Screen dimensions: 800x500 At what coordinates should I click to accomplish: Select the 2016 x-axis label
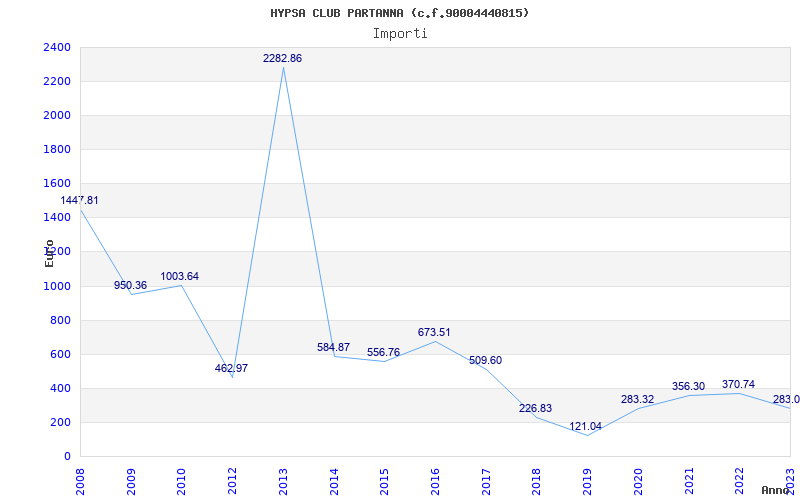click(x=435, y=481)
